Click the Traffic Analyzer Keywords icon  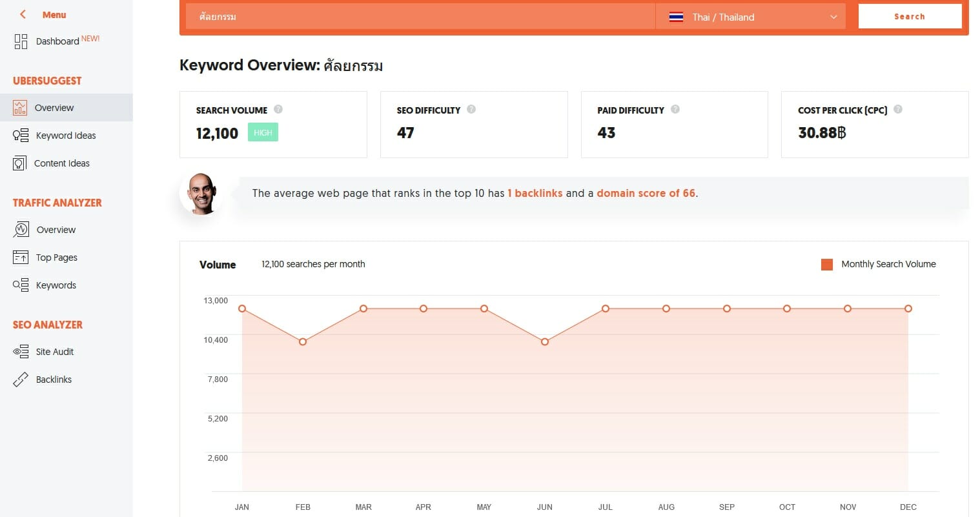[x=21, y=285]
